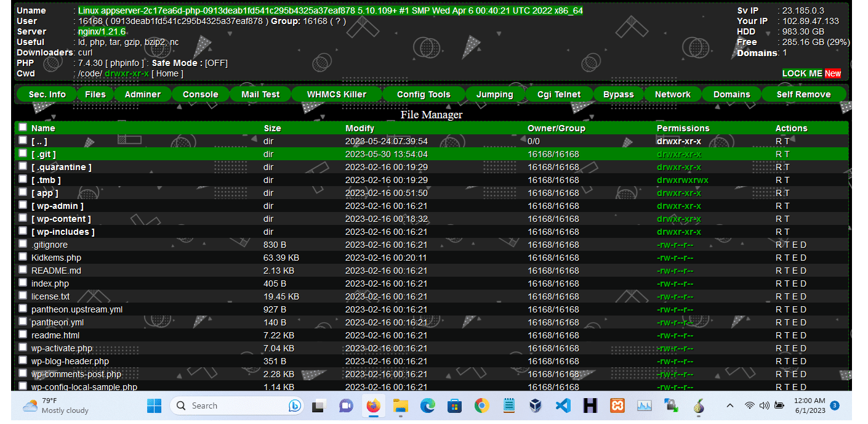Open the performance monitor taskbar icon
This screenshot has height=424, width=868.
pos(644,406)
